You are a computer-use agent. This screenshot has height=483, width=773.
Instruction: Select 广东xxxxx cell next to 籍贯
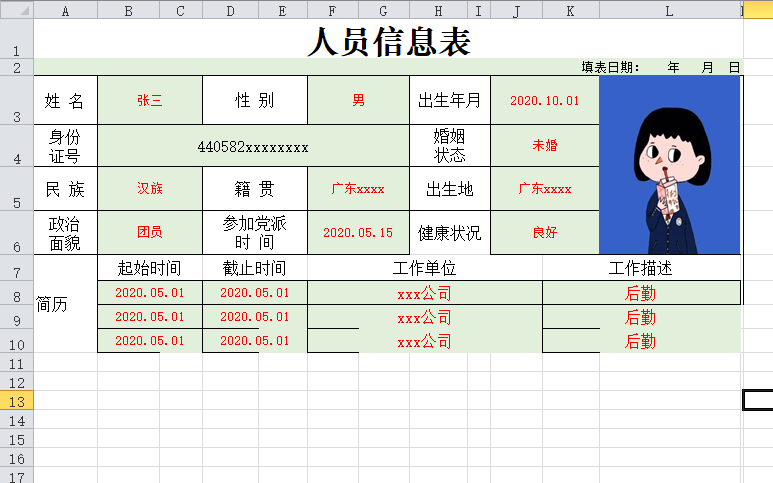point(358,189)
